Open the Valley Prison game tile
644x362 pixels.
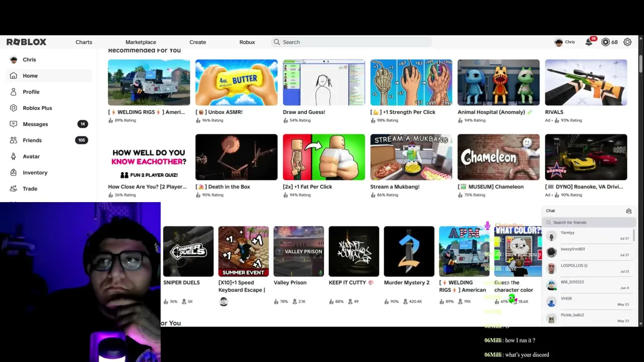[299, 251]
